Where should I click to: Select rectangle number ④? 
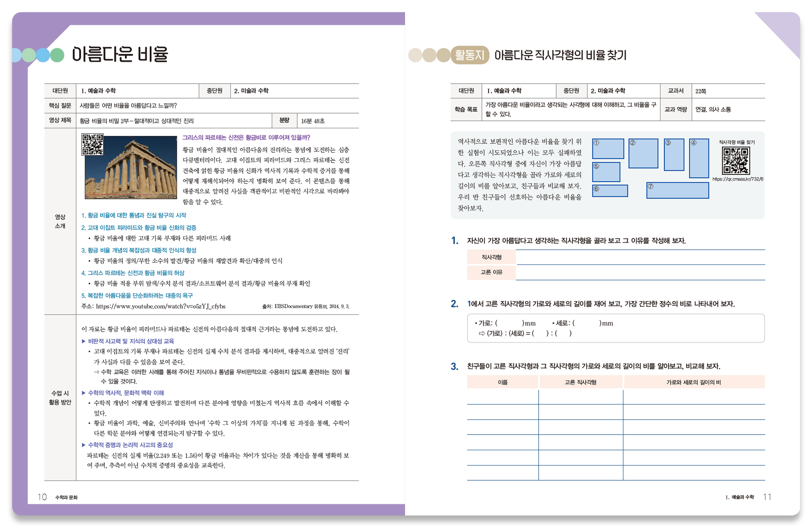click(x=699, y=158)
